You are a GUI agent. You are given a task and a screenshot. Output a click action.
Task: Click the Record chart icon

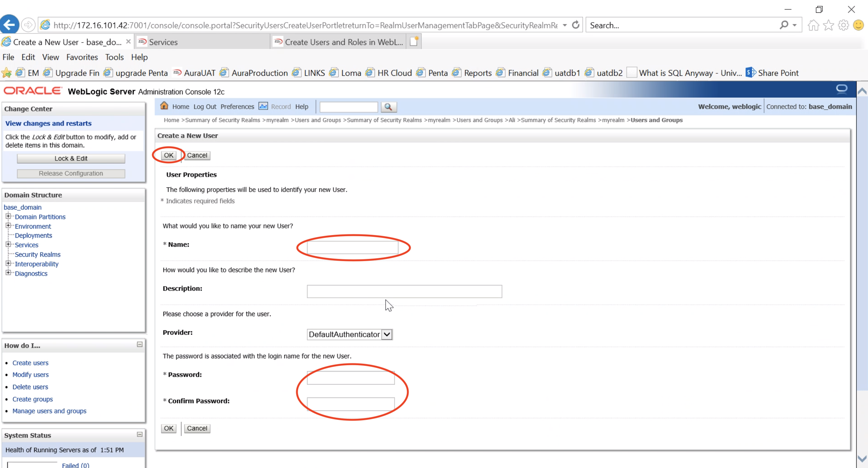[263, 106]
